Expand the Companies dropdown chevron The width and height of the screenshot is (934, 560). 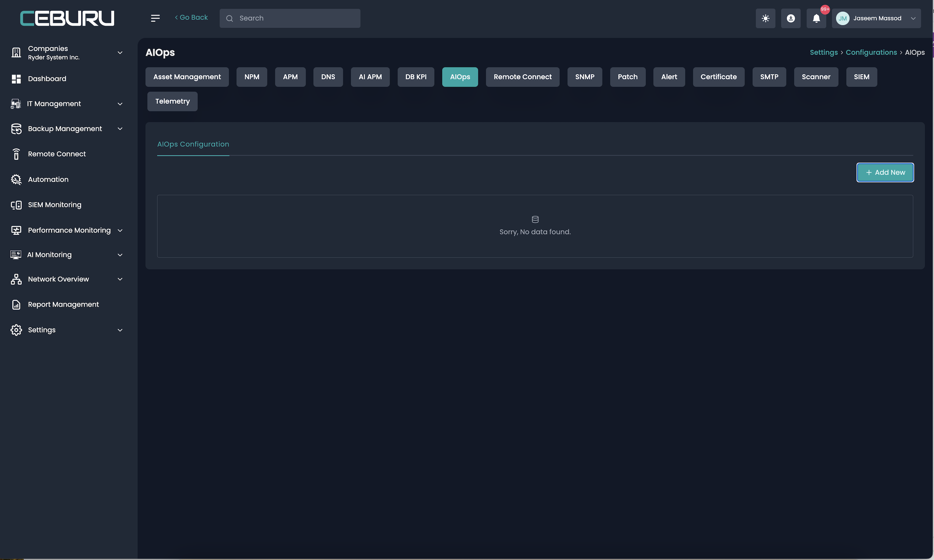[120, 53]
